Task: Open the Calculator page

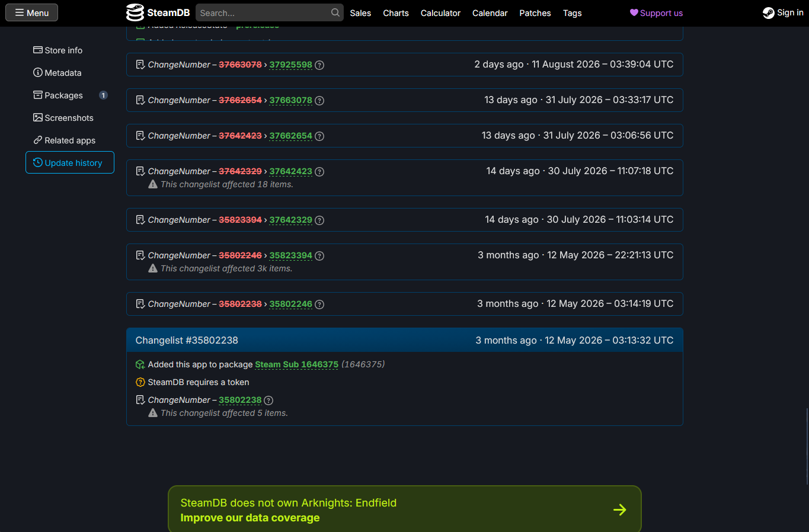Action: pyautogui.click(x=440, y=13)
